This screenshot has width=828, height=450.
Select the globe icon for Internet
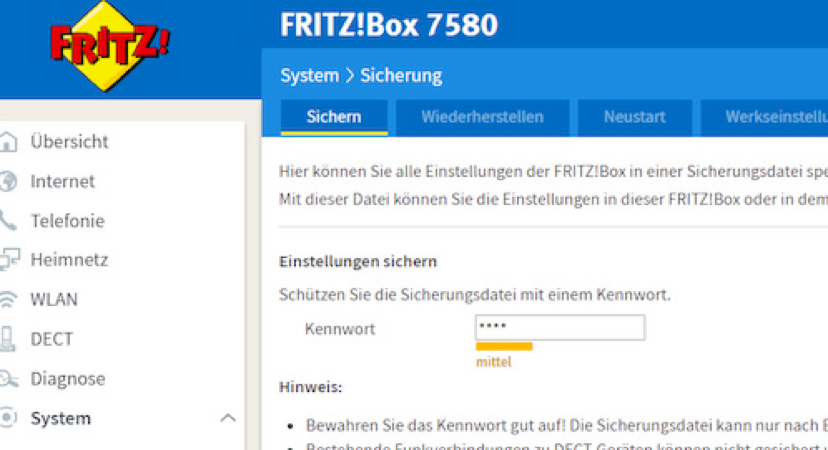(x=8, y=182)
